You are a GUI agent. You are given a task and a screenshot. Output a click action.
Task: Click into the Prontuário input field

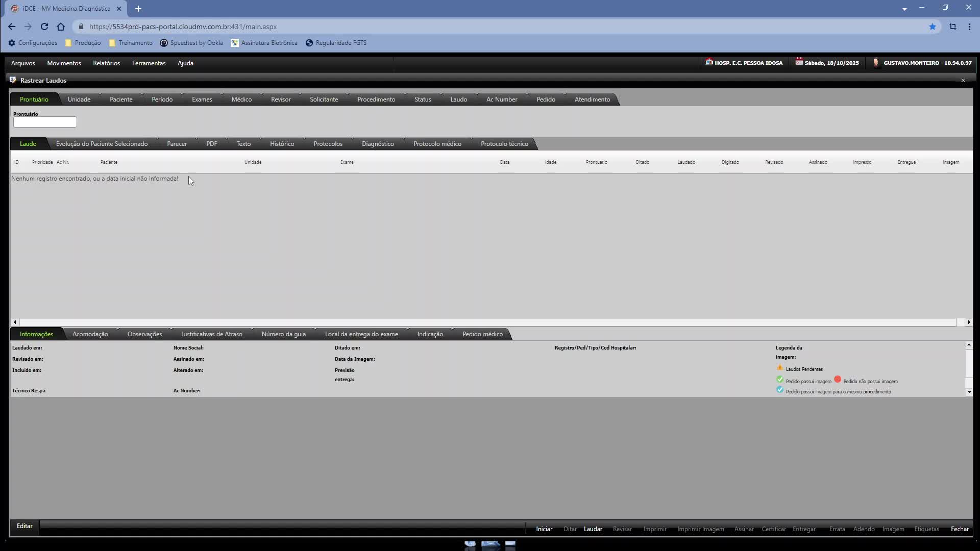click(45, 122)
